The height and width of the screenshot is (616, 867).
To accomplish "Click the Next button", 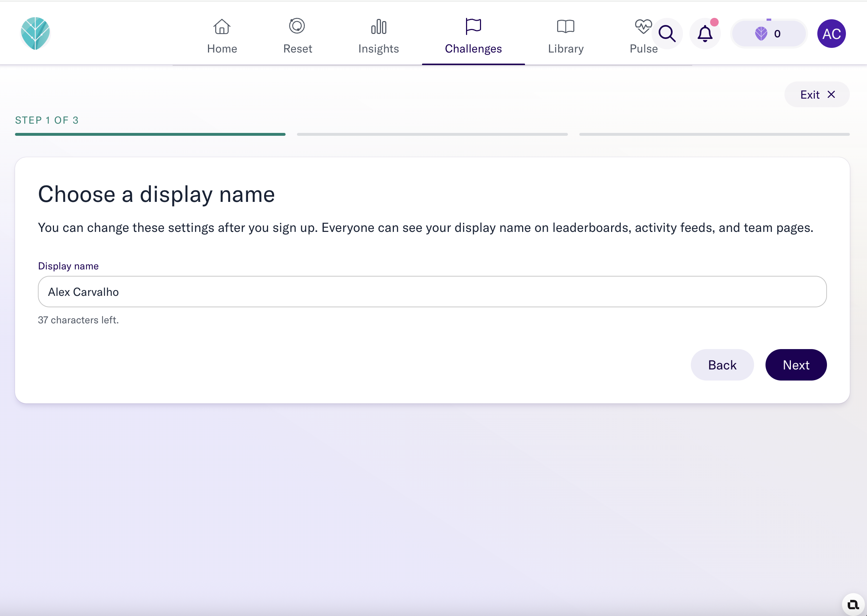I will pyautogui.click(x=796, y=365).
